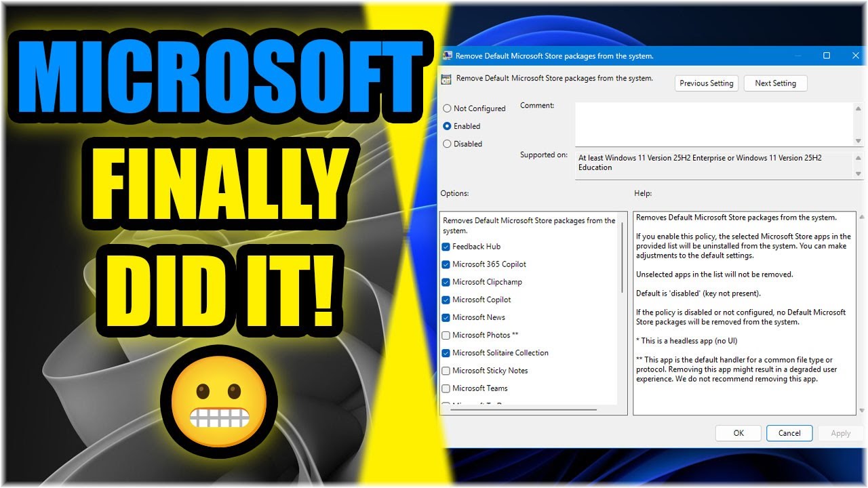This screenshot has height=488, width=868.
Task: Click the "Help:" label
Action: click(643, 194)
